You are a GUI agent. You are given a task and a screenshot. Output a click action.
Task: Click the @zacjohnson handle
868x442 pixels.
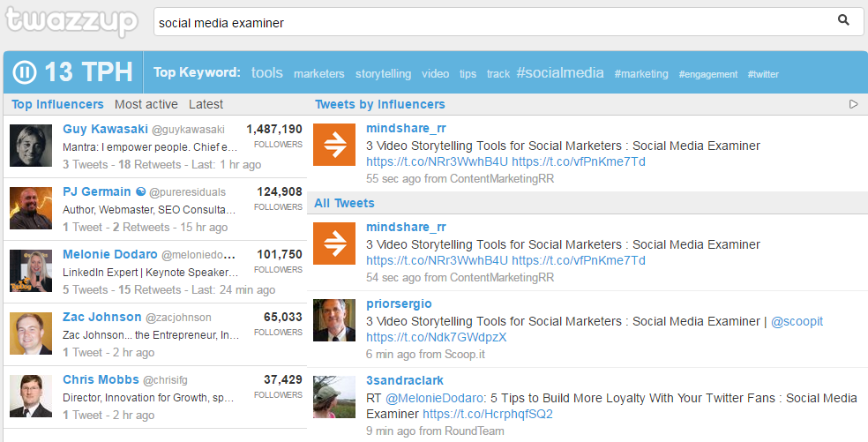click(178, 318)
